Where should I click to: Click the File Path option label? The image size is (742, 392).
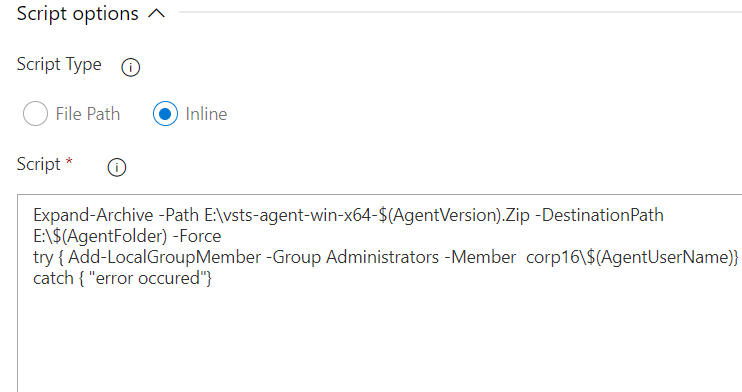click(x=88, y=114)
